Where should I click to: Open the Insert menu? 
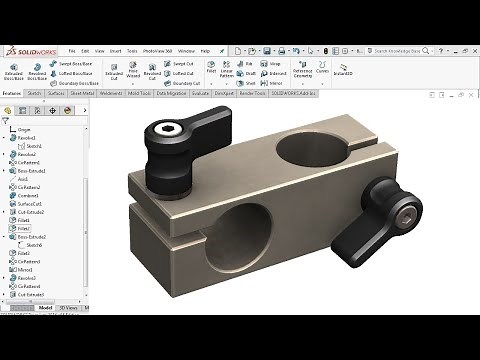click(x=116, y=51)
